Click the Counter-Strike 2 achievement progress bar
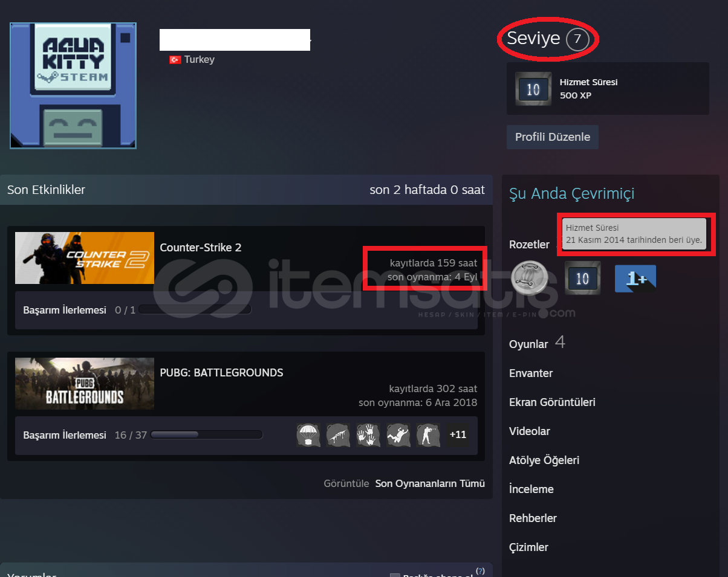Viewport: 728px width, 577px height. coord(195,309)
